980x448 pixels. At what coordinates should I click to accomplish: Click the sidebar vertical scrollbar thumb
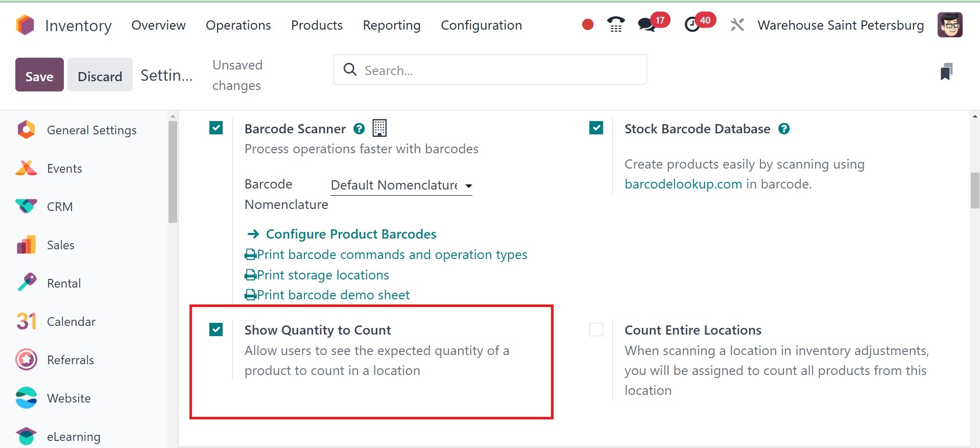[173, 171]
